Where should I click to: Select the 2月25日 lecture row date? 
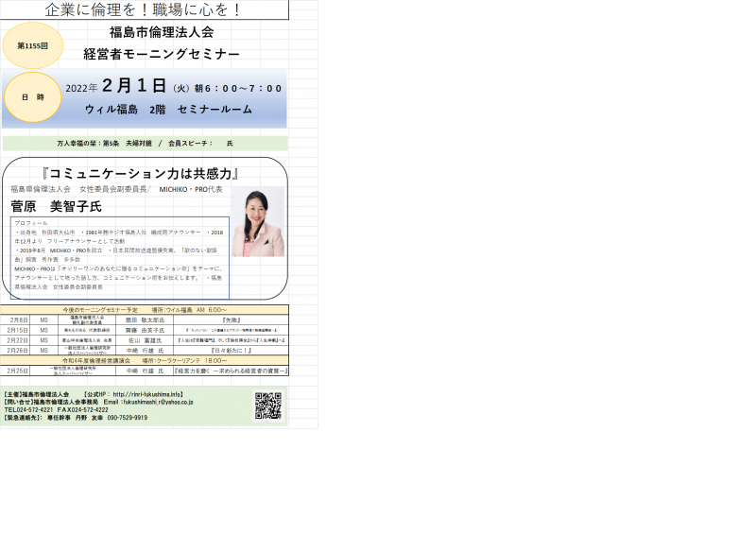tap(18, 371)
